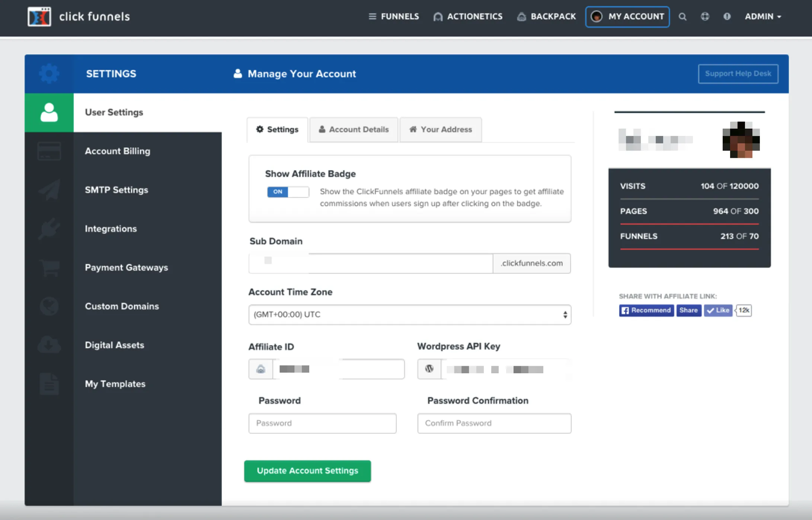812x520 pixels.
Task: Turn off the Show Affiliate Badge switch
Action: (288, 192)
